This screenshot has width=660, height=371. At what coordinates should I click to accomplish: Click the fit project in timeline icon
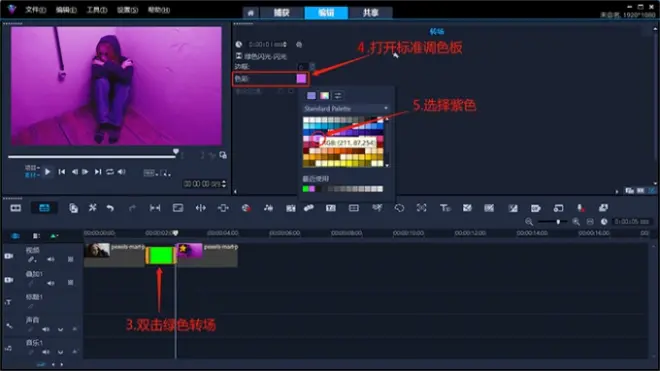[590, 222]
